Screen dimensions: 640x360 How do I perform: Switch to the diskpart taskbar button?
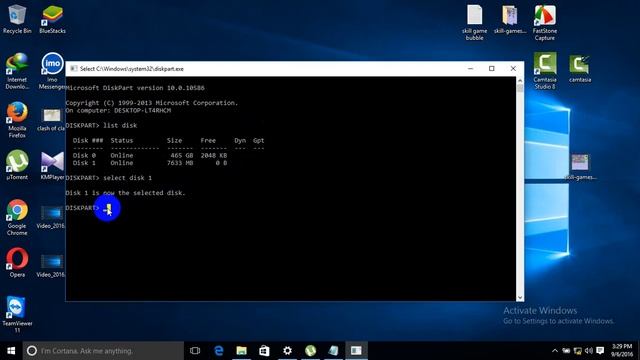356,351
